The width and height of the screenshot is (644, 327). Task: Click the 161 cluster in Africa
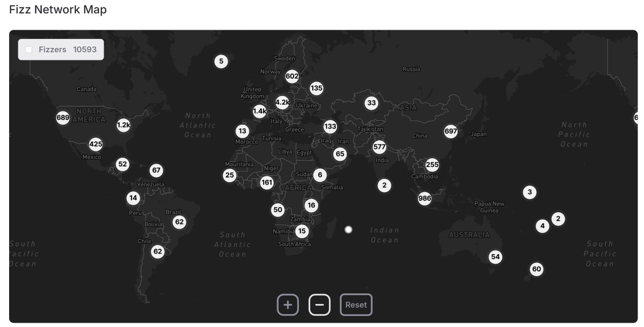click(x=267, y=182)
